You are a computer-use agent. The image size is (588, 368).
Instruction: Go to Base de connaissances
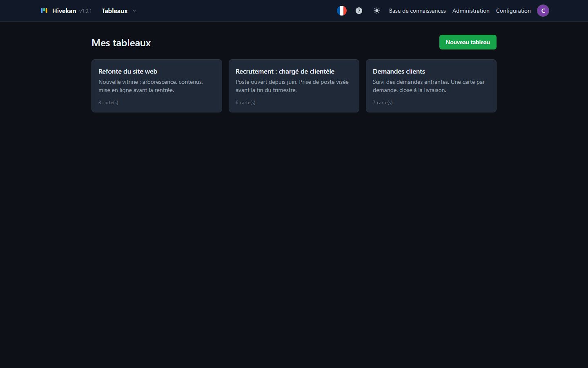coord(417,11)
